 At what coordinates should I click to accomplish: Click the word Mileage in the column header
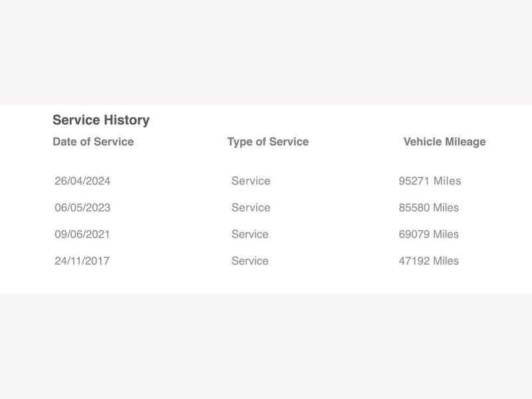(x=465, y=142)
